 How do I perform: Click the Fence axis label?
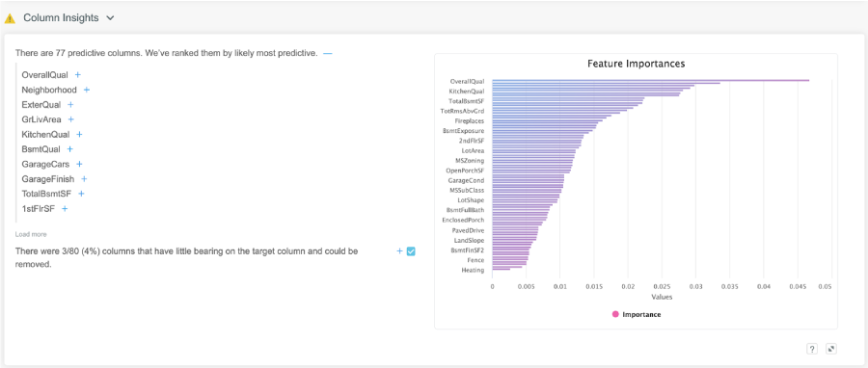[475, 260]
